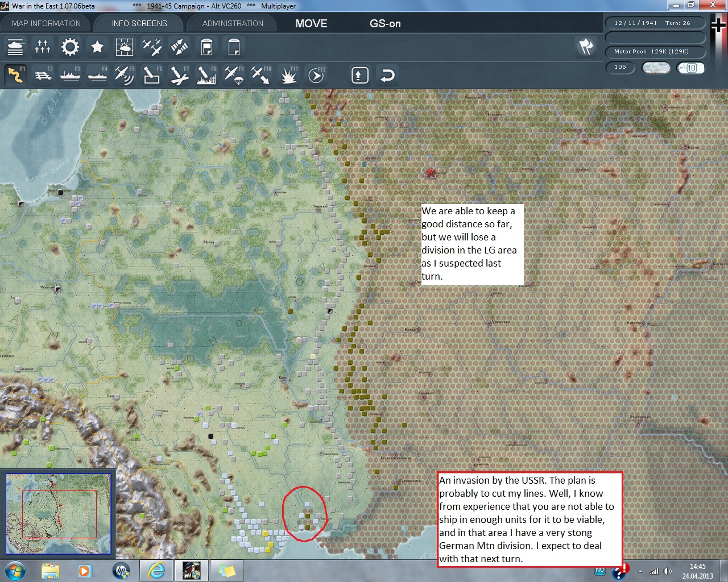
Task: Show hidden tray icons arrow
Action: 640,571
